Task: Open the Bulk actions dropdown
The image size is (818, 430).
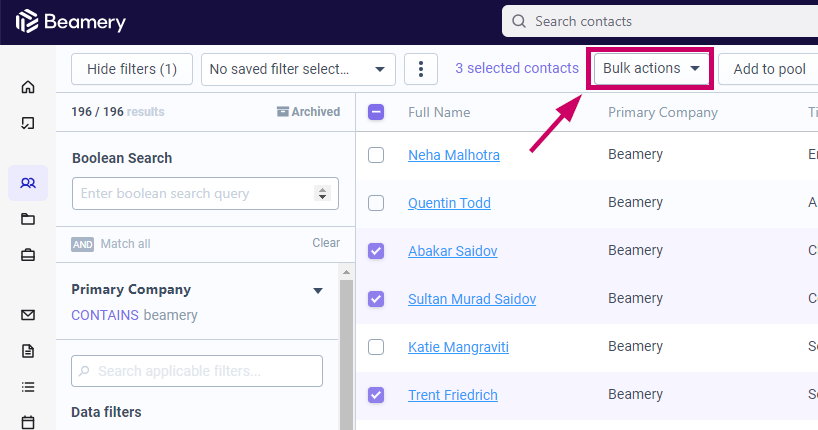Action: [651, 68]
